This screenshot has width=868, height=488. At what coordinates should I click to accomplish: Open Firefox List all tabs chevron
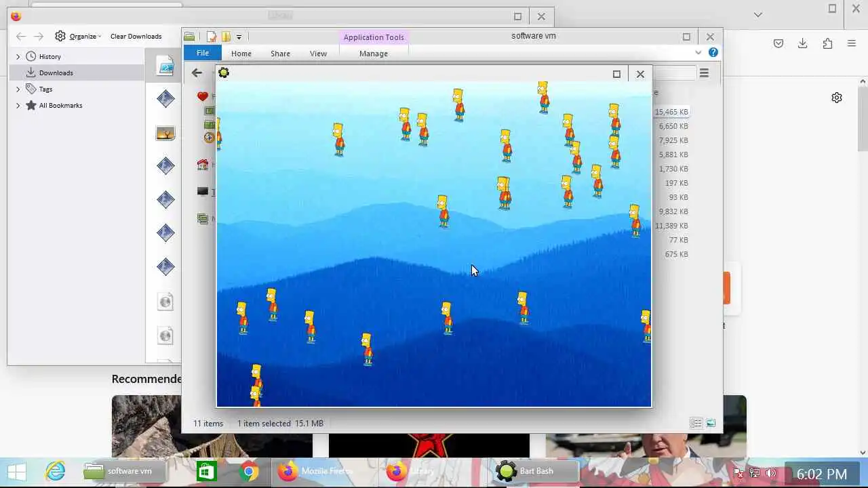758,14
